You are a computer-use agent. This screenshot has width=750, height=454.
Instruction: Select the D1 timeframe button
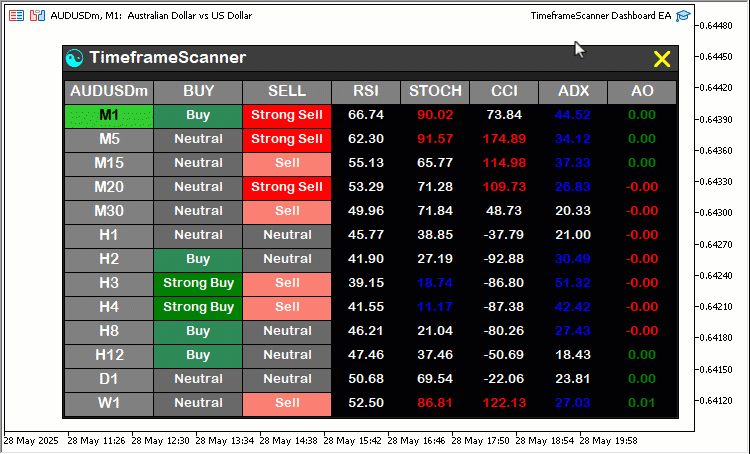click(109, 379)
